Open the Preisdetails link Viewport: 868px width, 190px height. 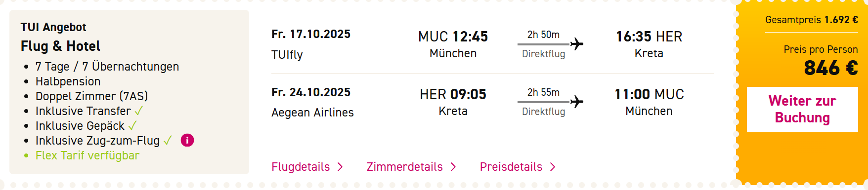[511, 167]
